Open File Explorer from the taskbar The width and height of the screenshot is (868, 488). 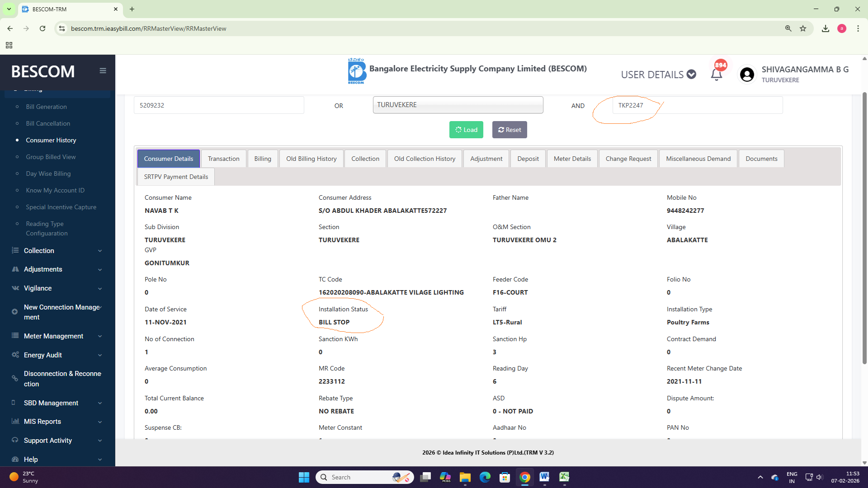(465, 477)
